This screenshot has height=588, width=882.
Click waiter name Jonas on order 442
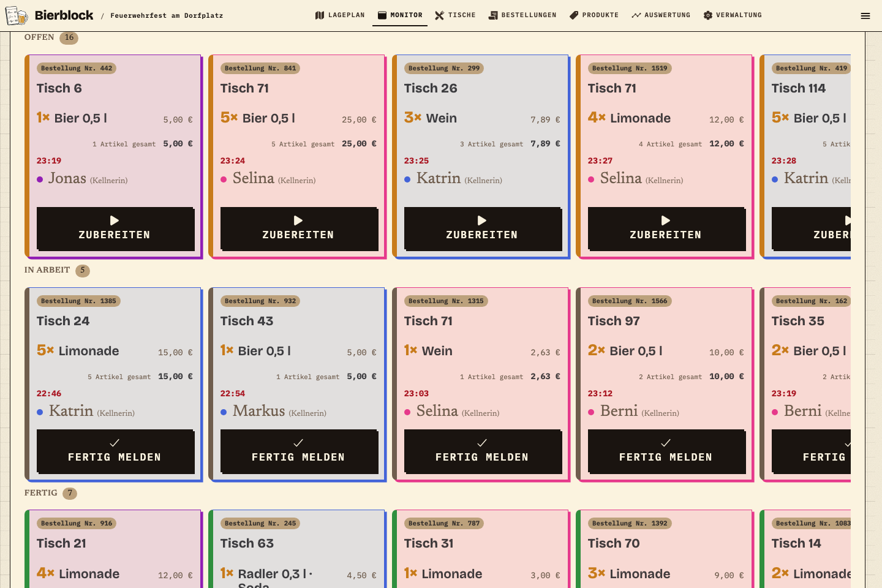click(x=67, y=179)
